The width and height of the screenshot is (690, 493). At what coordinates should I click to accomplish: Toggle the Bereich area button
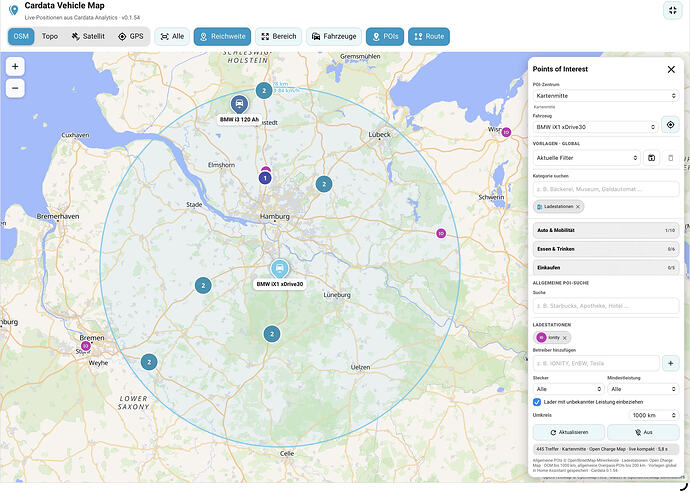tap(279, 37)
